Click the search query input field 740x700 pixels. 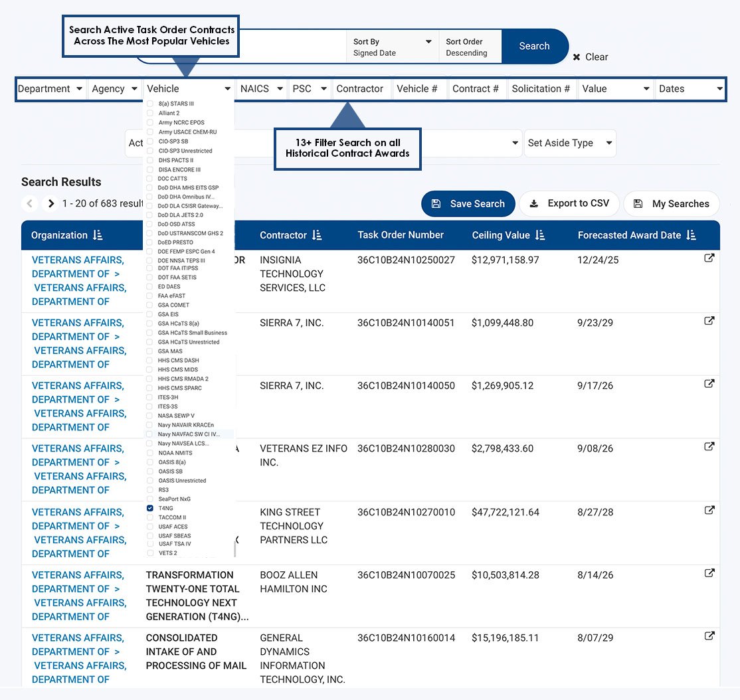pyautogui.click(x=292, y=46)
